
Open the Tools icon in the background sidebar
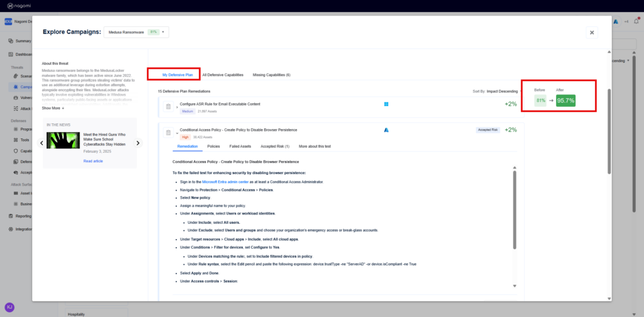pos(16,140)
